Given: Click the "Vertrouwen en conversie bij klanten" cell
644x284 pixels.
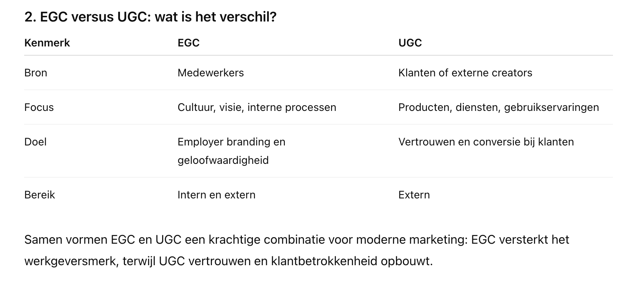Looking at the screenshot, I should click(486, 142).
